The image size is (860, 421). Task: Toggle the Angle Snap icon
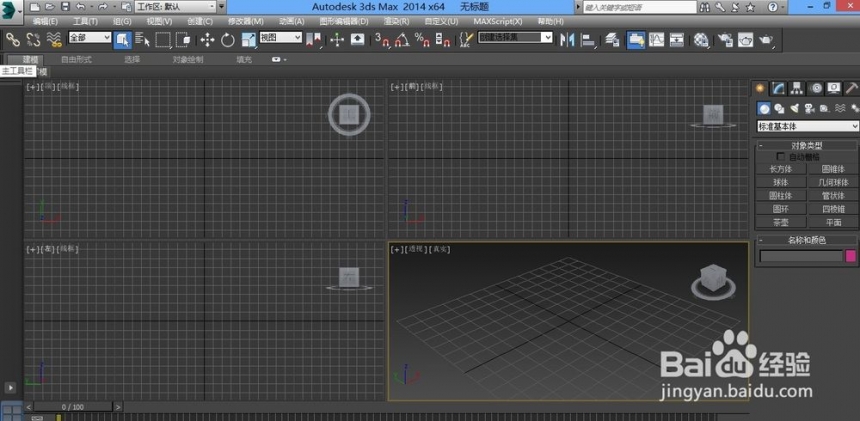402,40
